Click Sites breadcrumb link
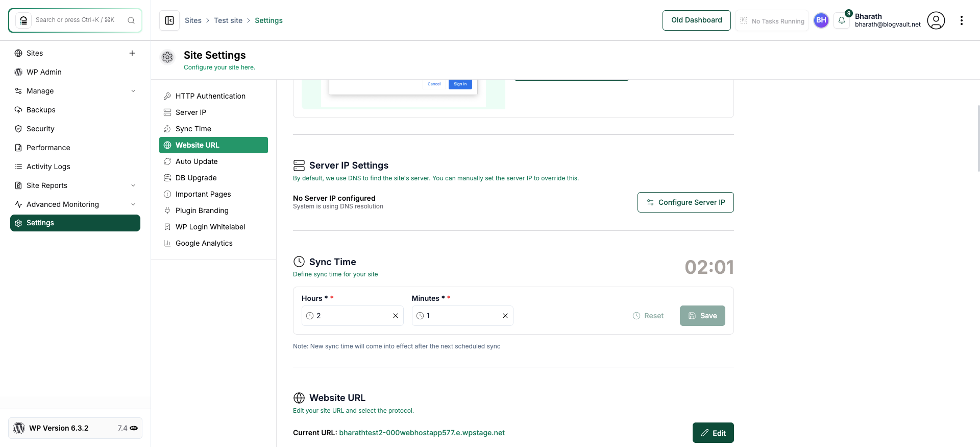 tap(193, 20)
